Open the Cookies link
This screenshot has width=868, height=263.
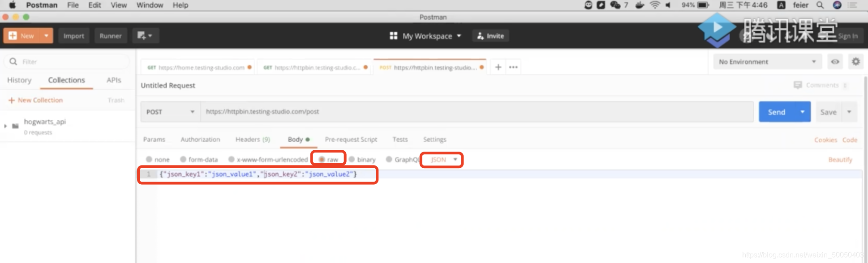[825, 140]
